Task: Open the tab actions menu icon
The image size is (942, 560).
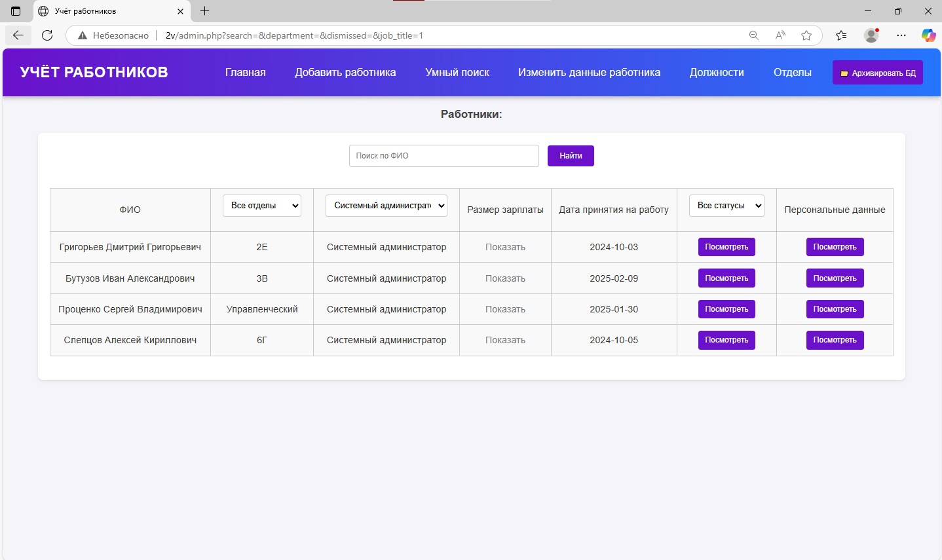Action: tap(16, 11)
